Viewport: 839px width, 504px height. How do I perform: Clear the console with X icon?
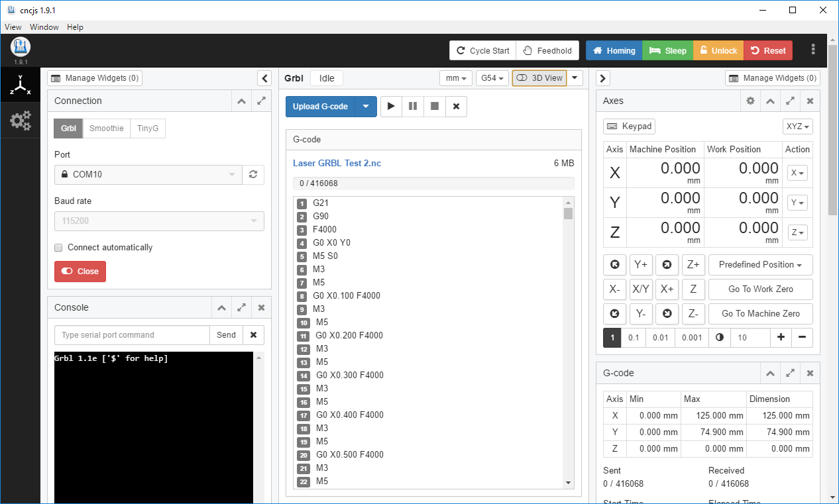253,335
